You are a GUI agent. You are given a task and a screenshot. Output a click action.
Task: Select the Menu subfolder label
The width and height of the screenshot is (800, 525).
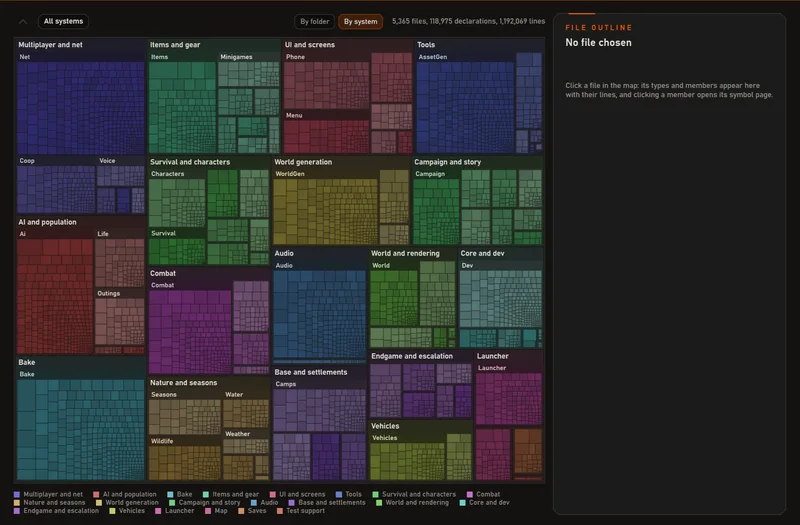[x=294, y=115]
